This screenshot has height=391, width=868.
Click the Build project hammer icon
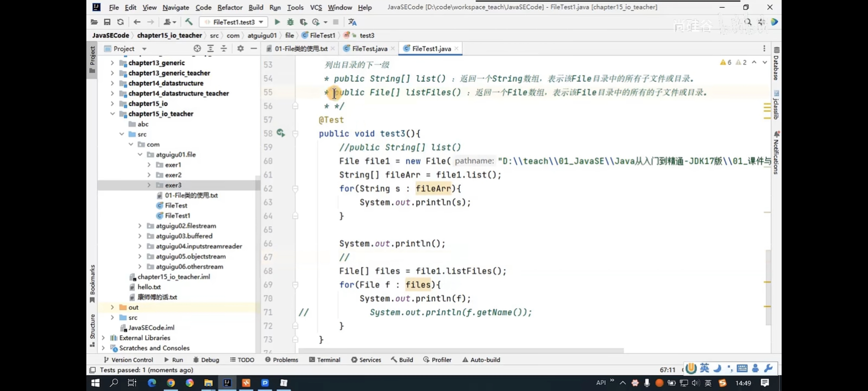pyautogui.click(x=189, y=22)
